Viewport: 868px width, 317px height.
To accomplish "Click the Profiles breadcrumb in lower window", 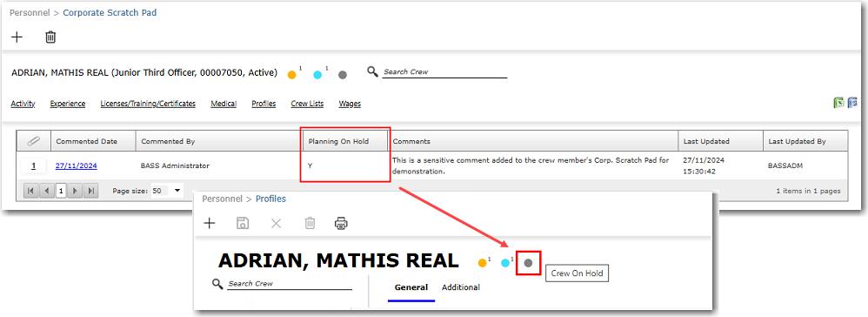I will point(270,199).
